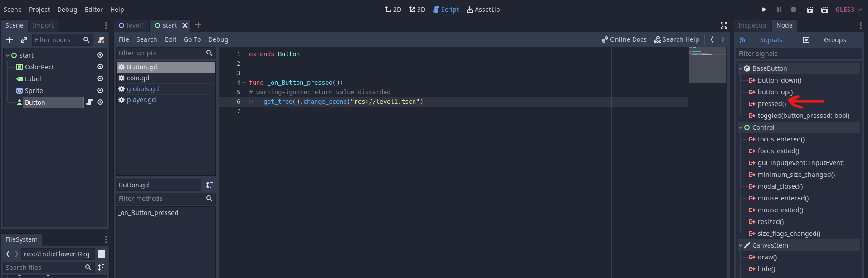Select the pressed() signal
The image size is (868, 278).
tap(771, 104)
